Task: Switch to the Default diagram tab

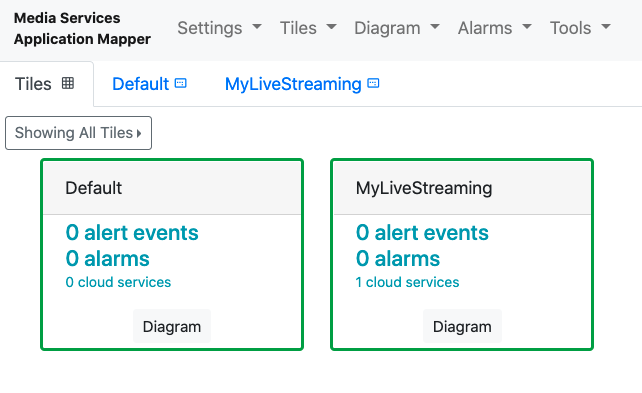Action: click(149, 84)
